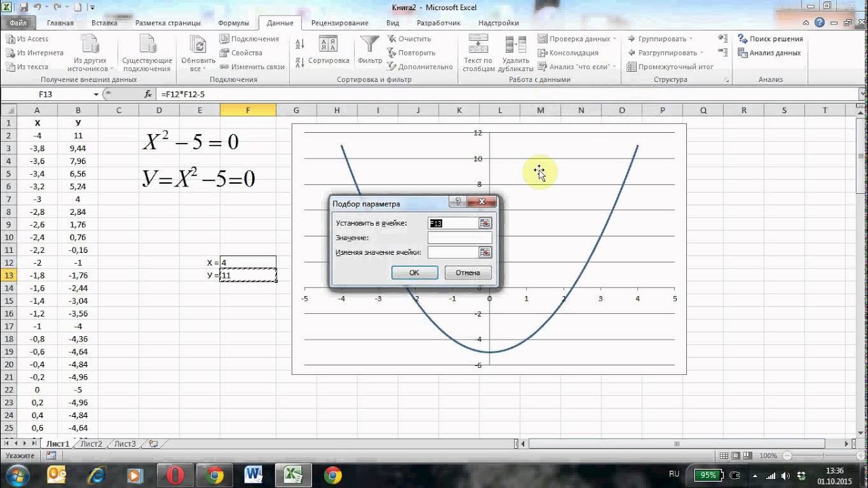Open the Existing Connections icon
This screenshot has height=488, width=868.
click(x=147, y=45)
